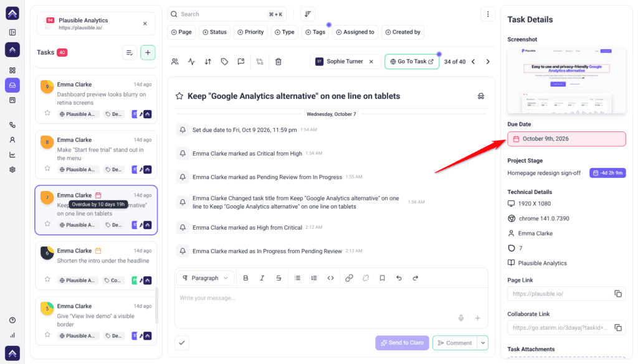Open the sort icon beside search bar

pos(308,14)
